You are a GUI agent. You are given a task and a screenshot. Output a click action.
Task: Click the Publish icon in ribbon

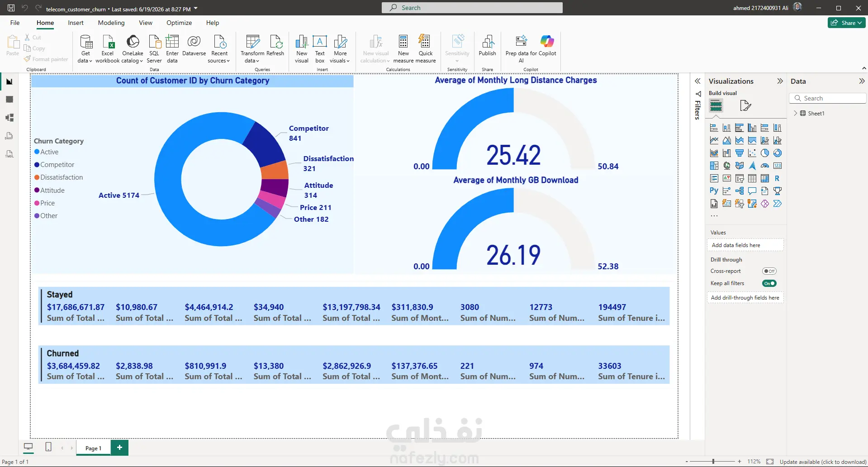[x=487, y=46]
